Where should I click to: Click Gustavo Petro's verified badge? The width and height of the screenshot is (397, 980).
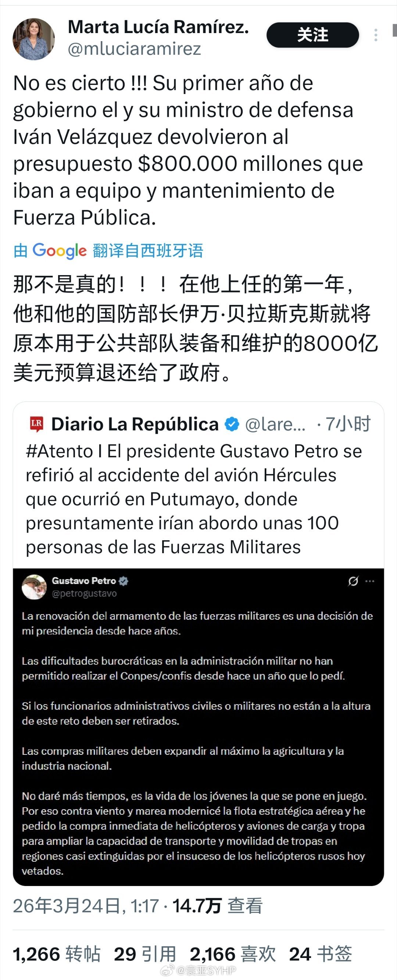point(124,581)
